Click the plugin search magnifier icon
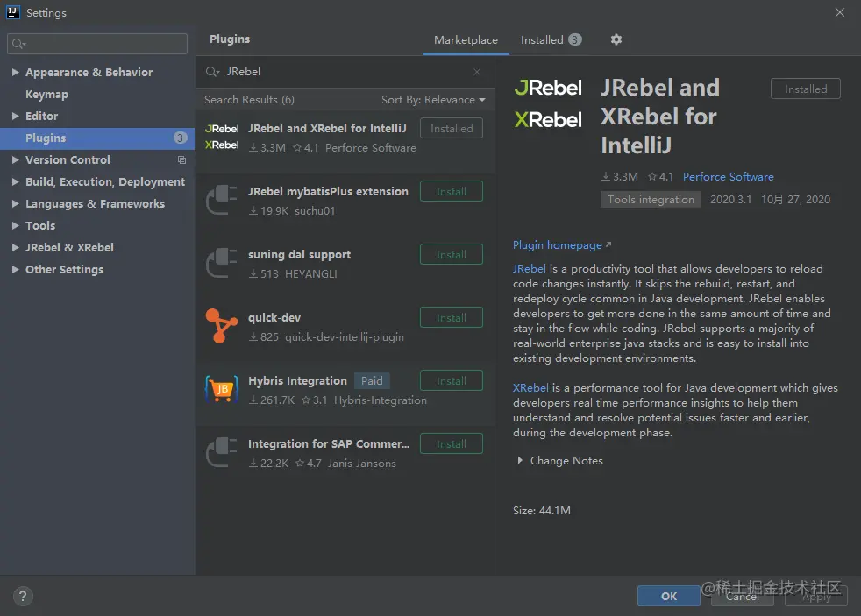The width and height of the screenshot is (861, 616). pyautogui.click(x=212, y=72)
